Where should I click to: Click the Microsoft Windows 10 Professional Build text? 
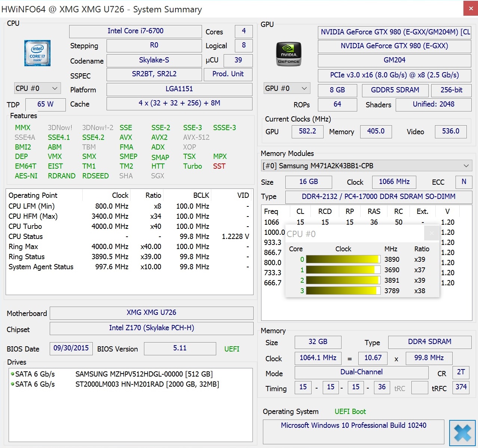click(x=353, y=426)
